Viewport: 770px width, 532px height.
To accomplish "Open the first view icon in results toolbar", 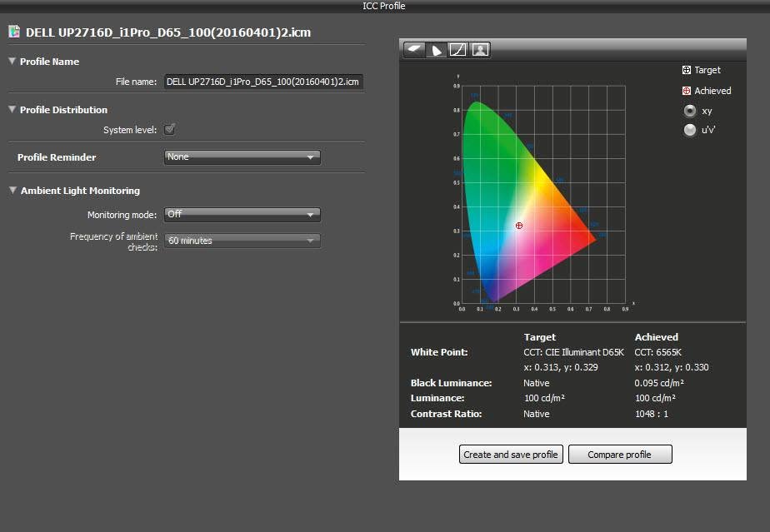I will (x=414, y=50).
